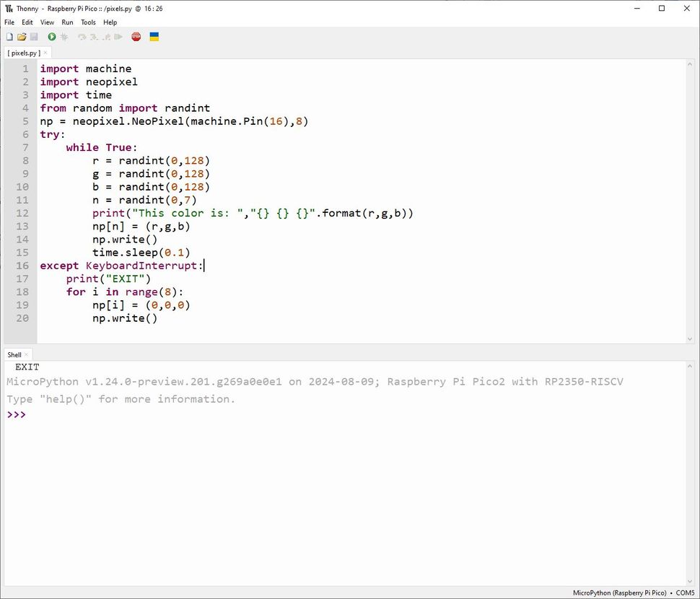The image size is (700, 599).
Task: Select the Shell tab
Action: click(x=14, y=354)
